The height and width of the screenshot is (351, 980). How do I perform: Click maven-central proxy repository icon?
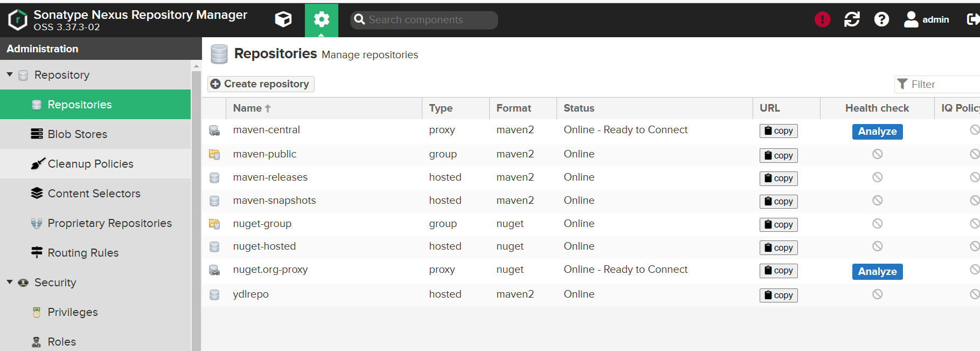pyautogui.click(x=214, y=130)
